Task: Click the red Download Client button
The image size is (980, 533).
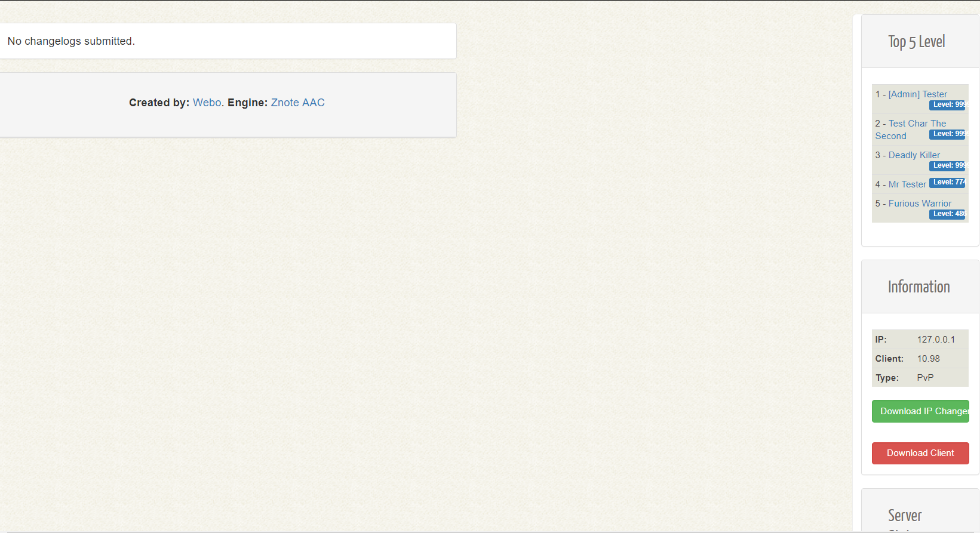Action: pyautogui.click(x=920, y=453)
